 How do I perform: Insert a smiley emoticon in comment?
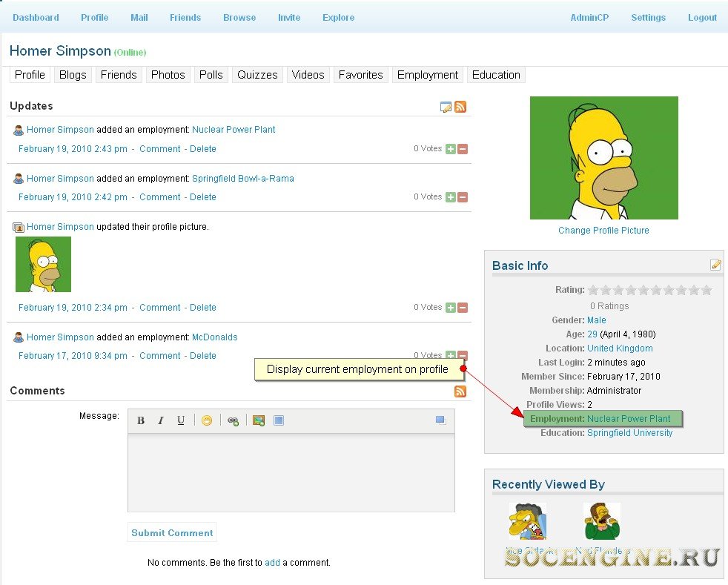(207, 420)
